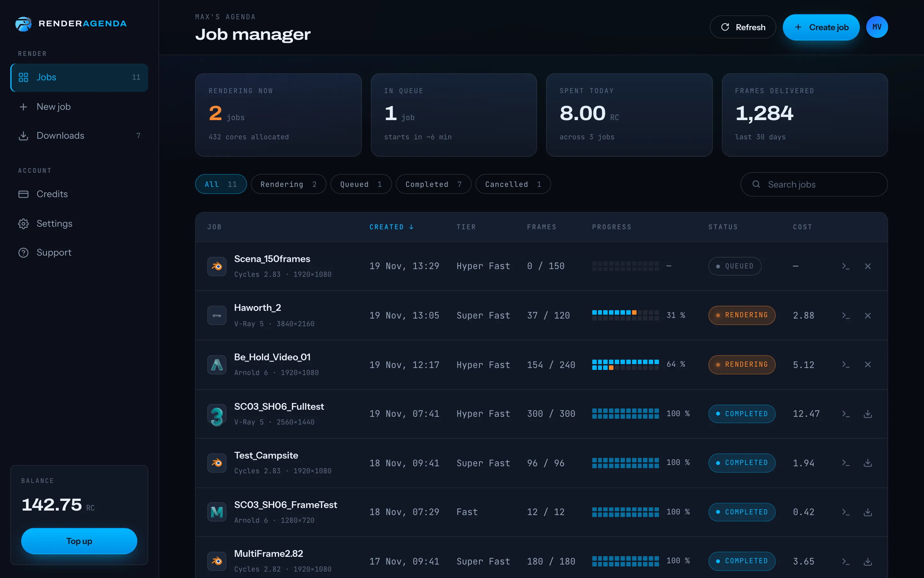Click Blender icon of Scena_150frames
The image size is (924, 578).
tap(217, 266)
